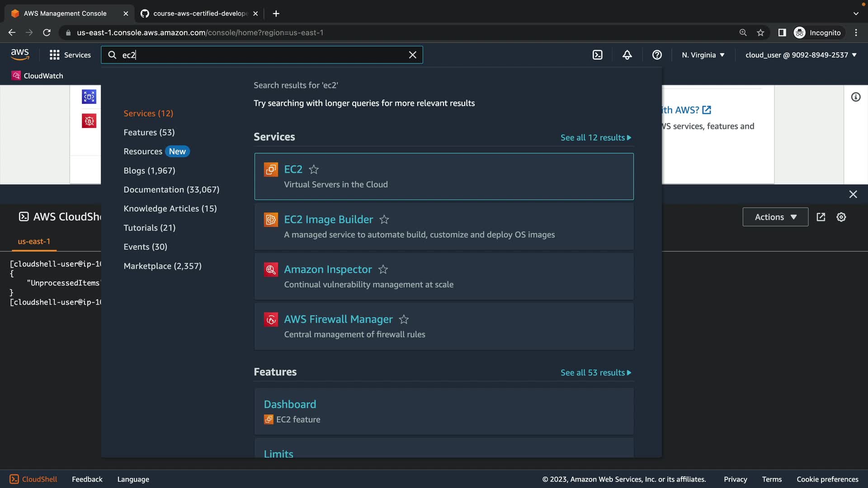Pop CloudShell out to new tab

(821, 217)
